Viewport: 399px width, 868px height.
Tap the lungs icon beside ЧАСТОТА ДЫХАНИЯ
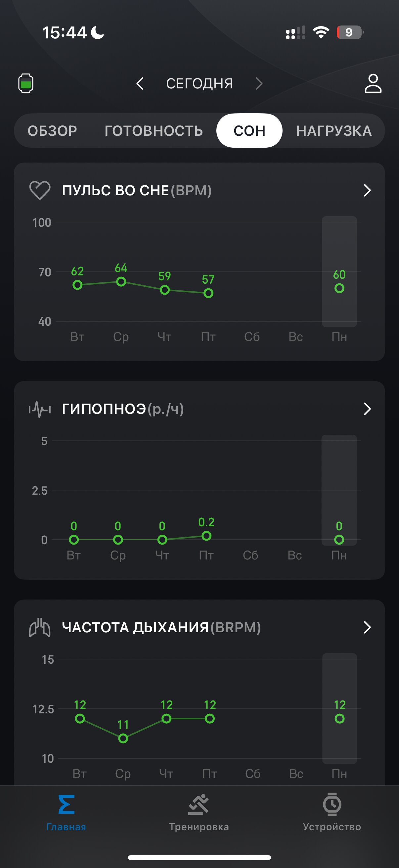40,627
